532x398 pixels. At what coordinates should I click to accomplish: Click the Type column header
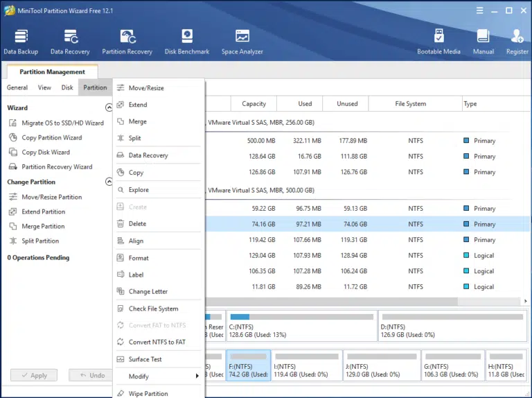[x=495, y=103]
